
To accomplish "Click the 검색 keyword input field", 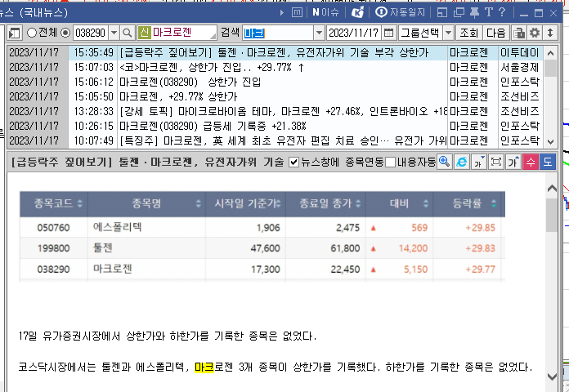I will click(278, 33).
